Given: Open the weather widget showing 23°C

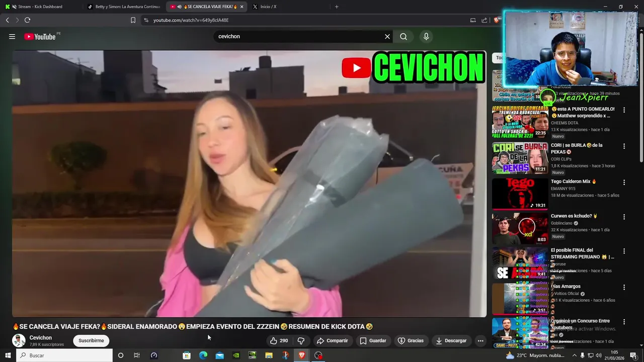Looking at the screenshot, I should pos(535,355).
